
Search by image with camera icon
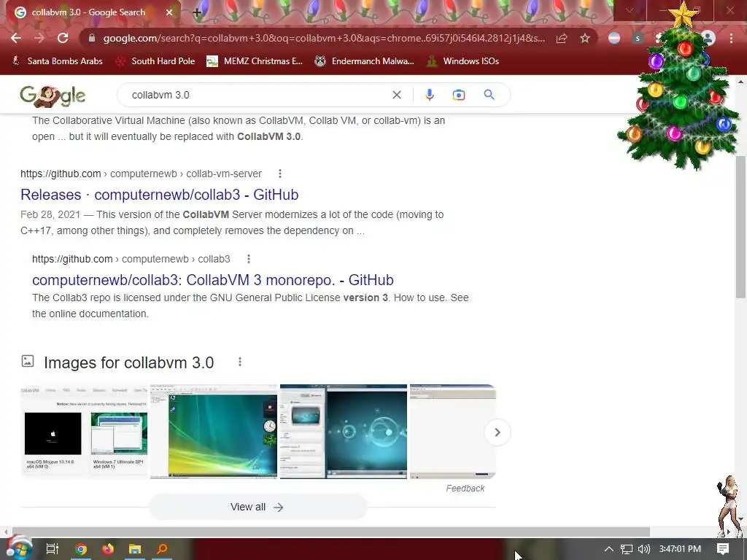(458, 95)
